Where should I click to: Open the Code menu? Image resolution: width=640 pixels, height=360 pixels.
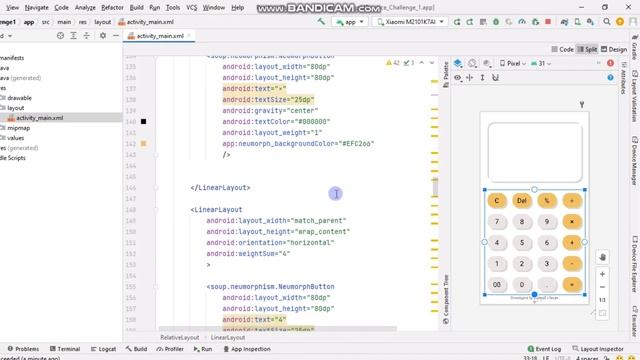click(x=61, y=7)
